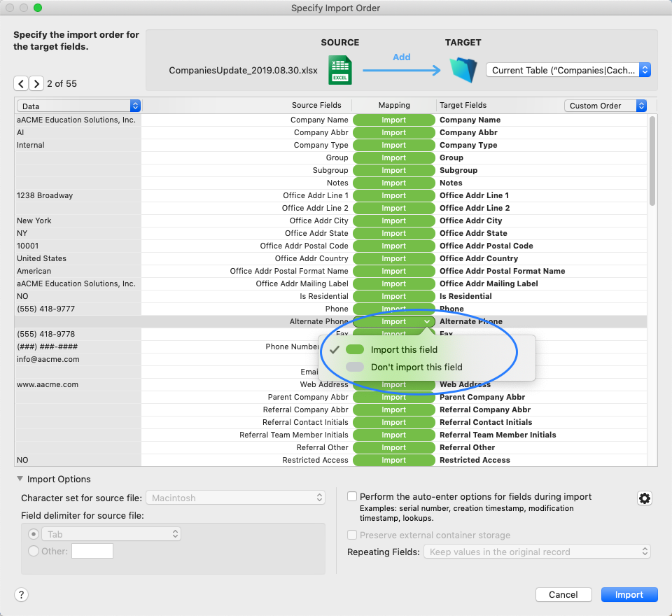Click the Target Fields column header
Screen dimensions: 672x616
point(463,105)
